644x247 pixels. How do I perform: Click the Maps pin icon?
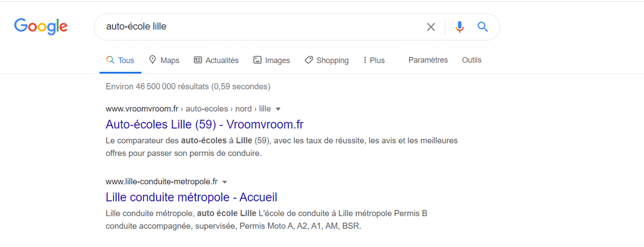pos(152,60)
